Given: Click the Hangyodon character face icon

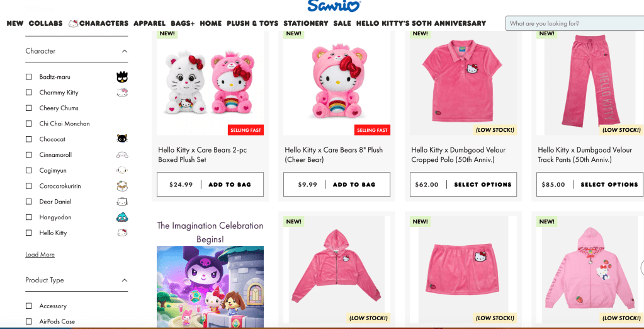Looking at the screenshot, I should (122, 217).
